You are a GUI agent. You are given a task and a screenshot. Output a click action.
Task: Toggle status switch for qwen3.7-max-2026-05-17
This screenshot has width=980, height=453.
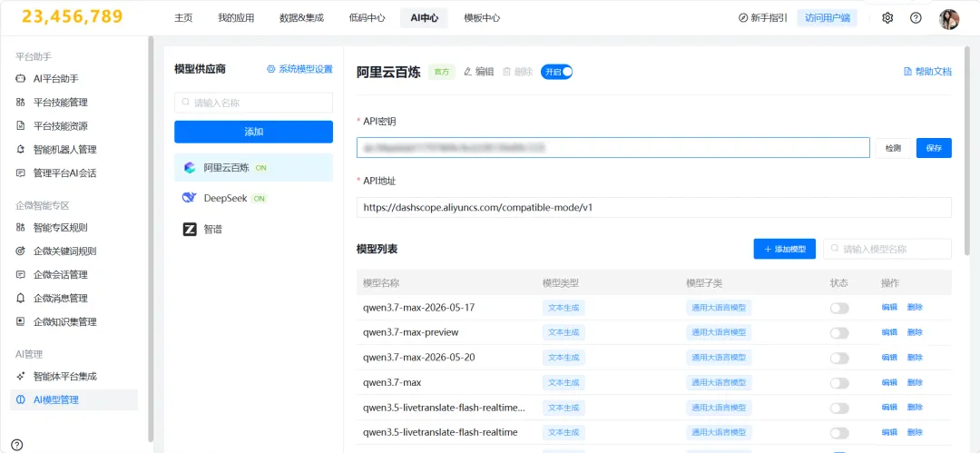(x=839, y=308)
